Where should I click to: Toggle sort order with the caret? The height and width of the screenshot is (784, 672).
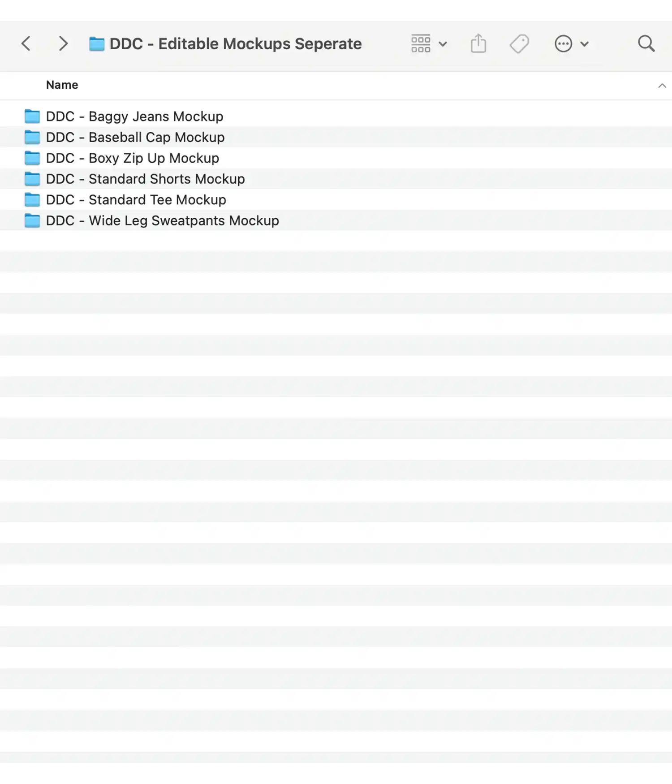click(662, 86)
